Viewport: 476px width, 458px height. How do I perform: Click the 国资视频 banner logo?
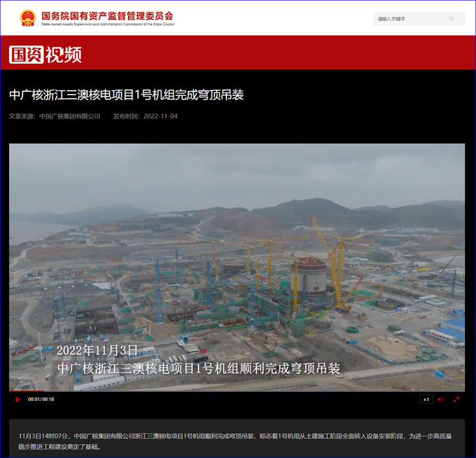tap(45, 54)
